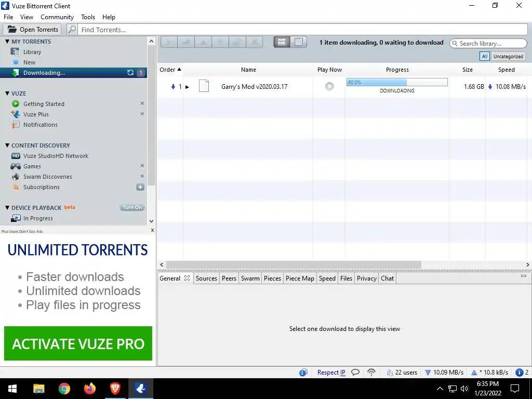Switch to the Piece Map tab
This screenshot has height=399, width=532.
pyautogui.click(x=300, y=278)
